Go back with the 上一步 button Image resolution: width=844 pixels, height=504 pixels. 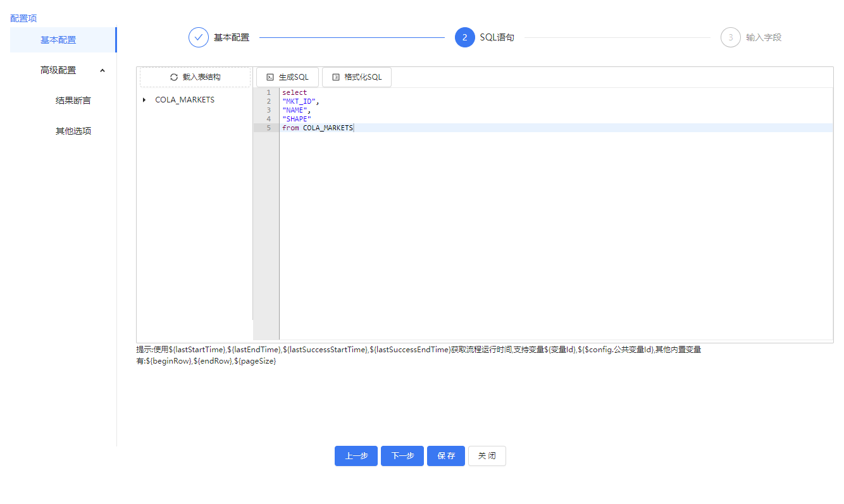tap(356, 456)
